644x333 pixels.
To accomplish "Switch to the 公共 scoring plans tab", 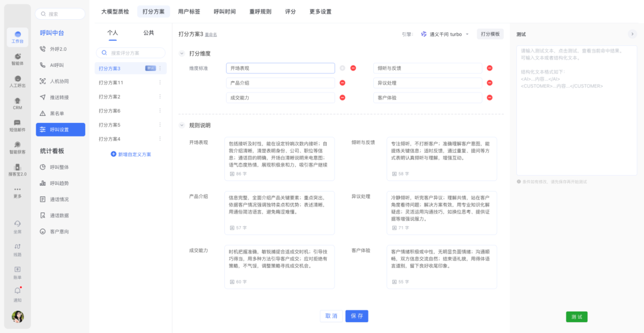I will pos(148,33).
